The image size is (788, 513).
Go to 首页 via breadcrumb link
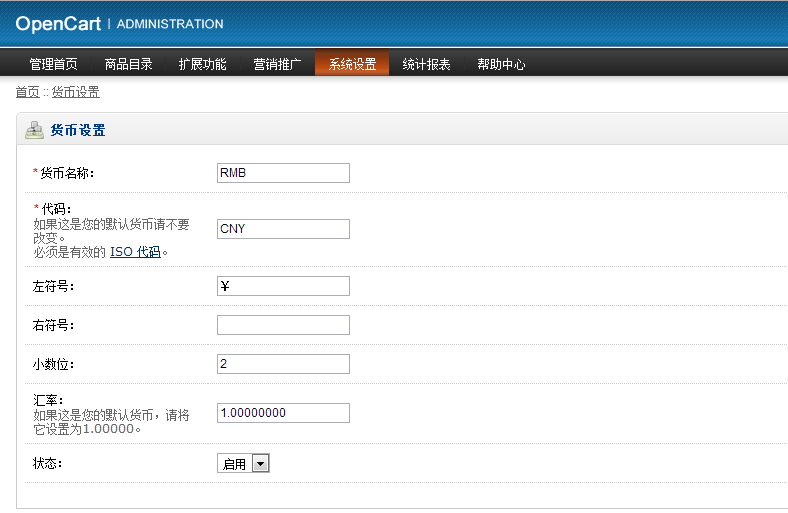point(27,92)
